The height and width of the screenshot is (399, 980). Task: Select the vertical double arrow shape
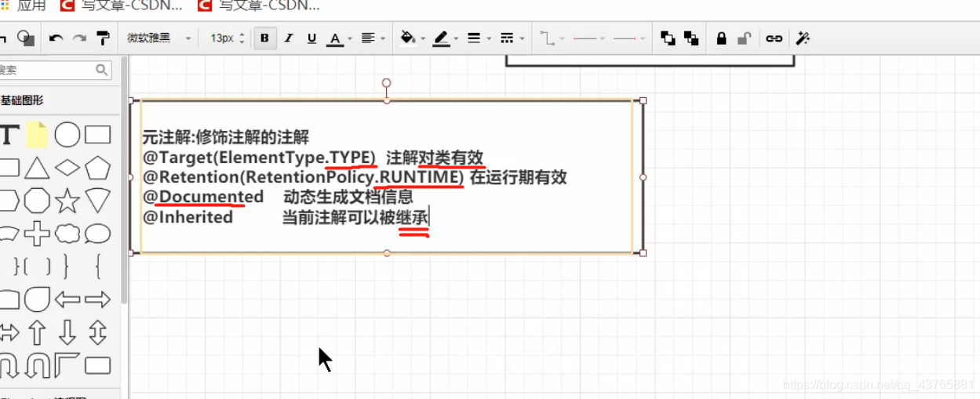coord(97,332)
